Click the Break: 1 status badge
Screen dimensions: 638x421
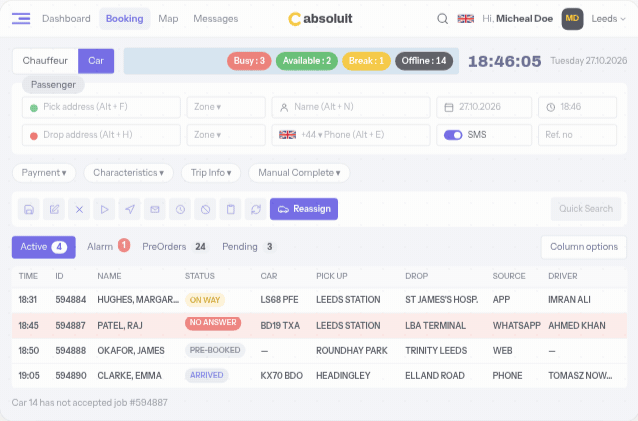366,61
